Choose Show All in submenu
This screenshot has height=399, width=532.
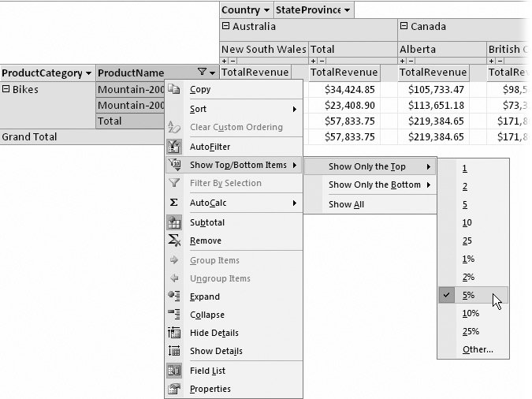[x=370, y=204]
